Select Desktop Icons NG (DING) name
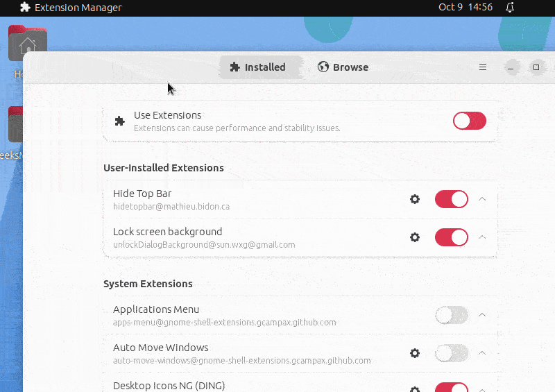 coord(169,386)
